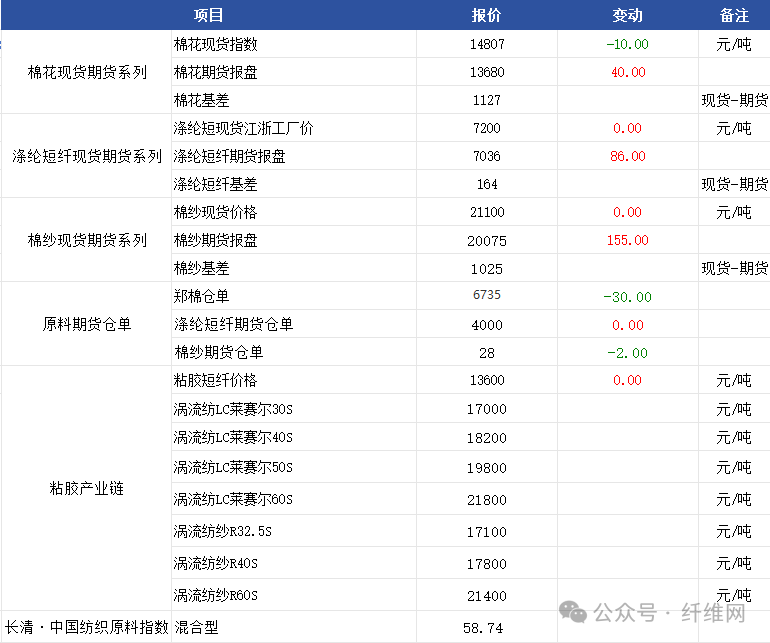Click the 备注 column header
The width and height of the screenshot is (770, 643).
click(734, 15)
